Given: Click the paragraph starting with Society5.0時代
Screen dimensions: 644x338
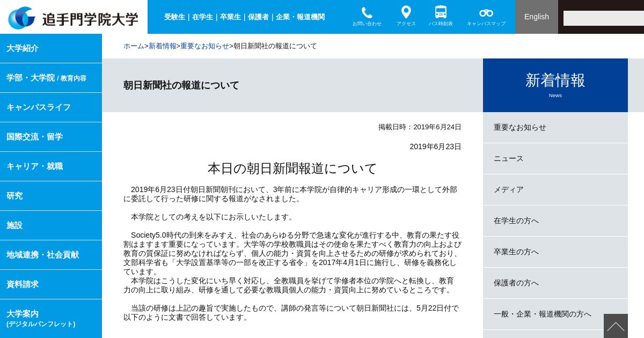Looking at the screenshot, I should pos(292,253).
